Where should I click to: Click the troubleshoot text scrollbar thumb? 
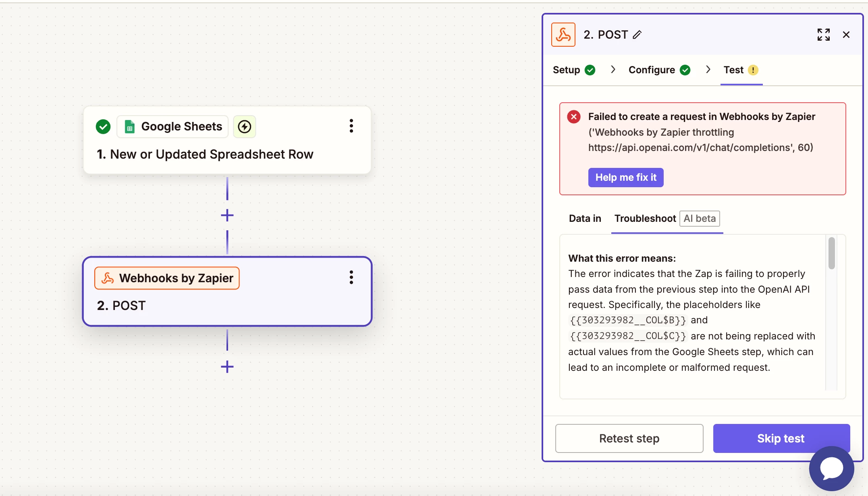tap(831, 253)
